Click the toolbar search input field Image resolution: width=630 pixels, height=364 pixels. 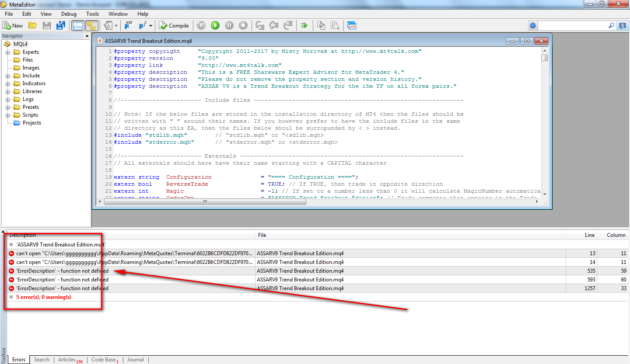click(572, 26)
